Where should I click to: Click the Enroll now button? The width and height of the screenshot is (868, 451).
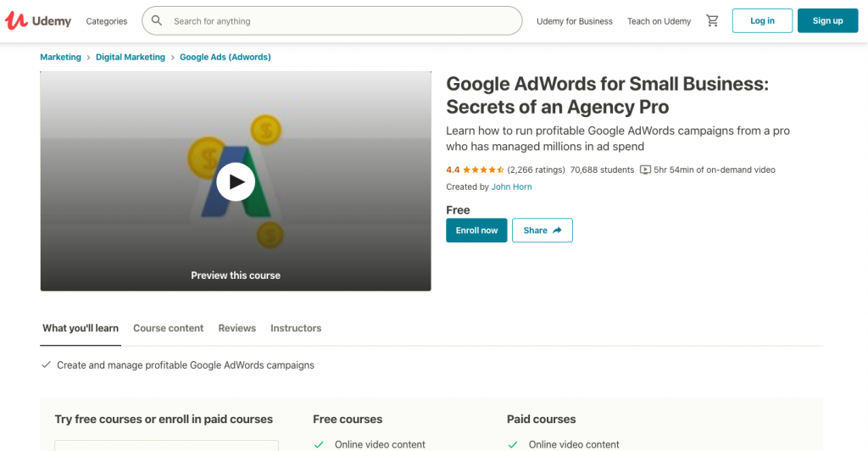coord(476,231)
